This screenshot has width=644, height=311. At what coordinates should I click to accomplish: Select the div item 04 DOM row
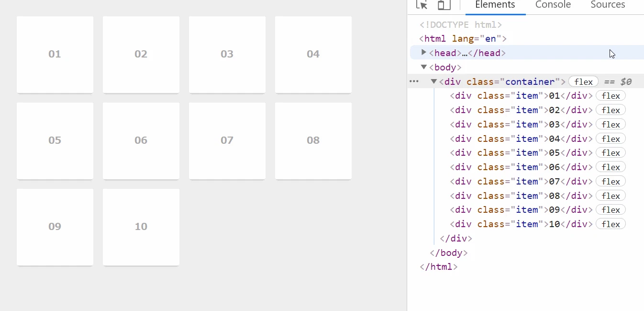point(522,139)
